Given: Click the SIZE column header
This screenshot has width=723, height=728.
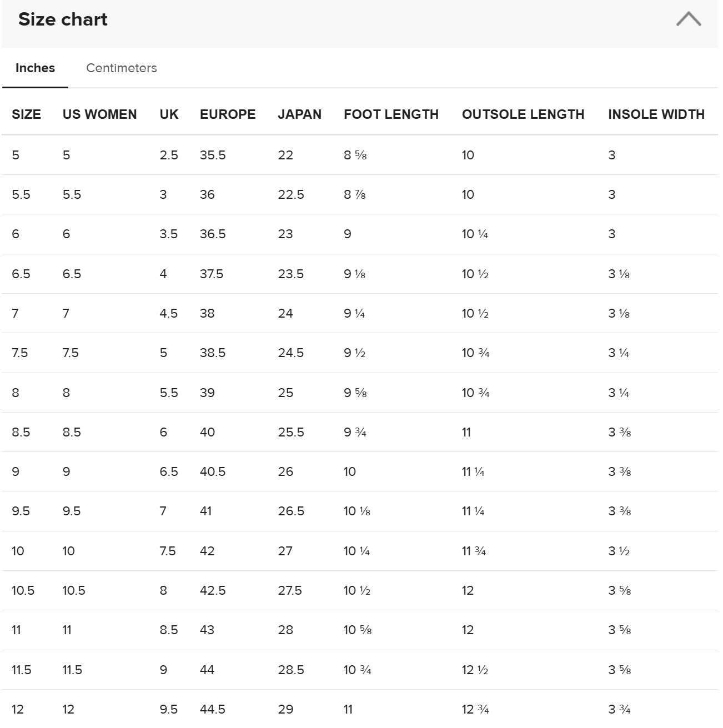Looking at the screenshot, I should pyautogui.click(x=26, y=114).
